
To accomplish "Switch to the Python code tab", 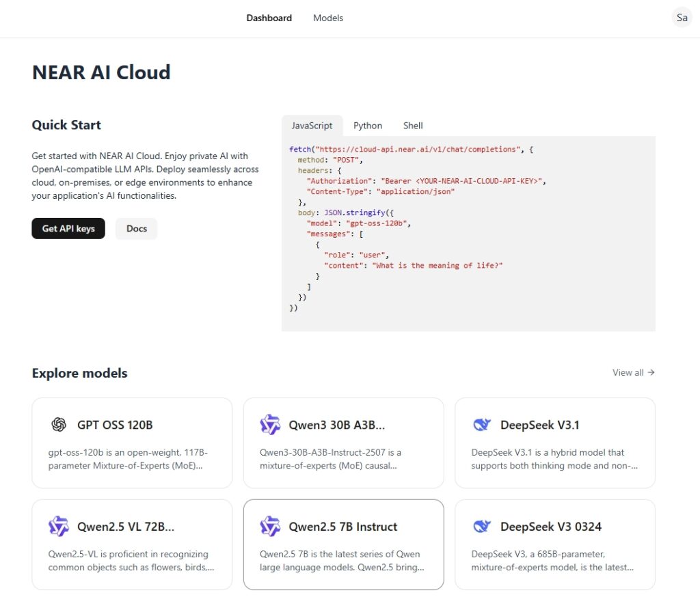I will point(368,126).
